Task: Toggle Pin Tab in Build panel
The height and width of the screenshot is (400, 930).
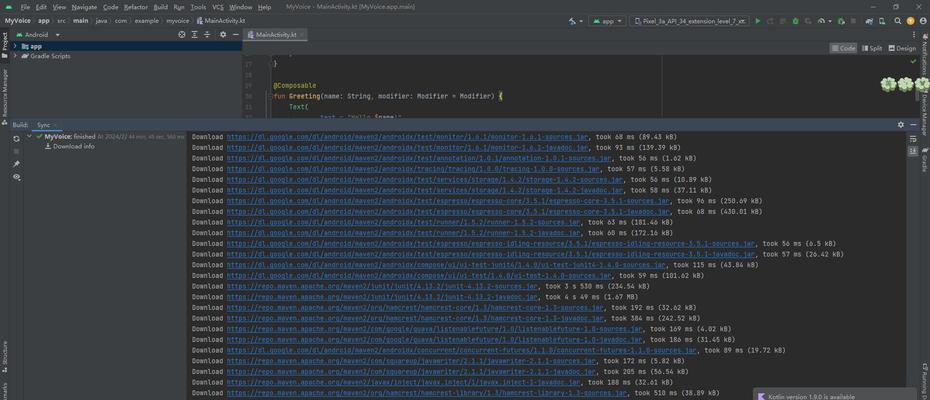Action: [x=17, y=164]
